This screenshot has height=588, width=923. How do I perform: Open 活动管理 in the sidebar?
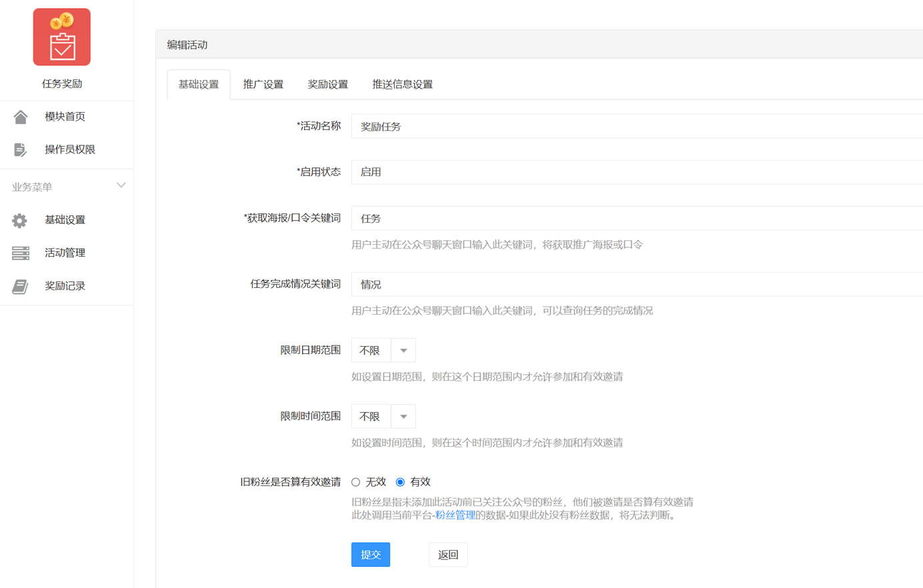tap(65, 253)
